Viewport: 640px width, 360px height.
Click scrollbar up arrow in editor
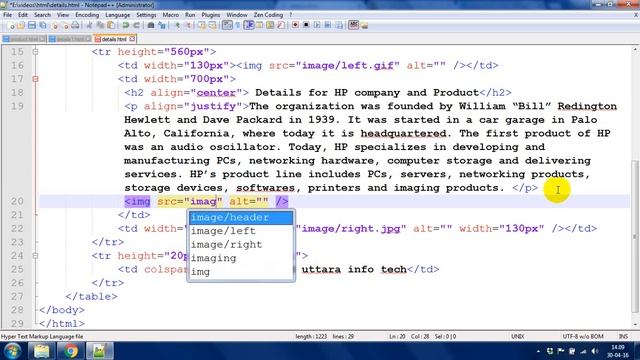(x=635, y=49)
